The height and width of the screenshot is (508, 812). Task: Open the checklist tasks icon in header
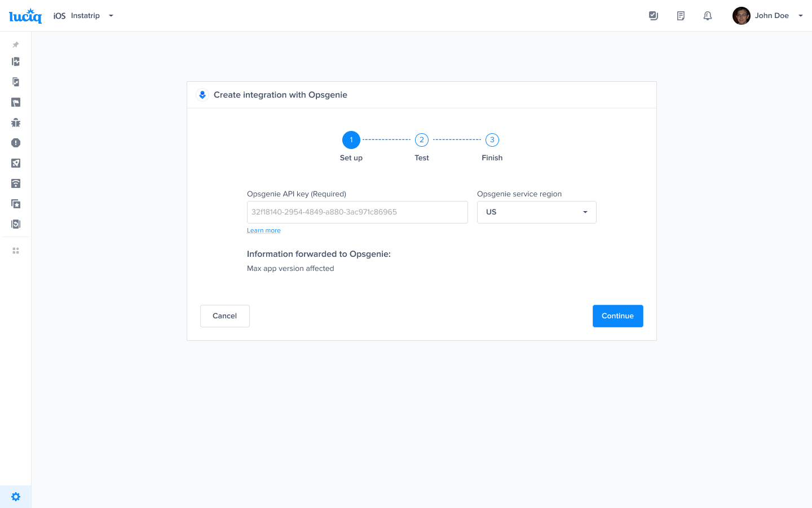pyautogui.click(x=654, y=16)
